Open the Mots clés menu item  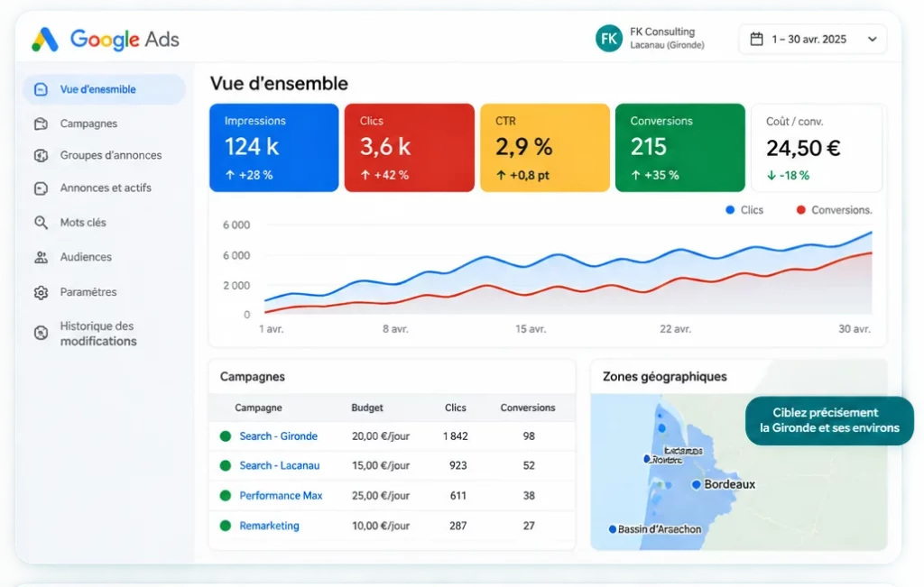[83, 223]
